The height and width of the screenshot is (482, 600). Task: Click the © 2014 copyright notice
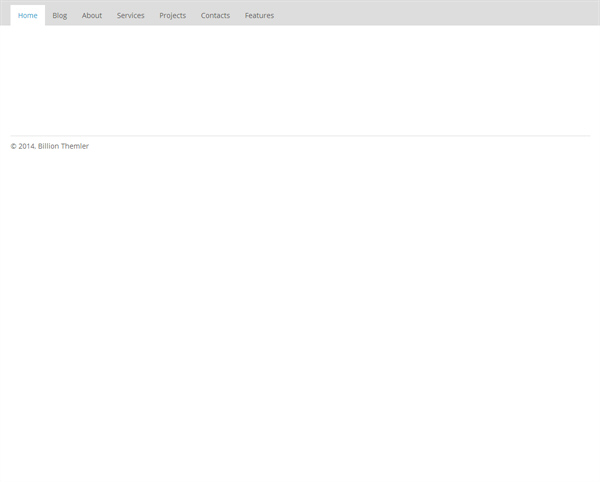[x=22, y=146]
